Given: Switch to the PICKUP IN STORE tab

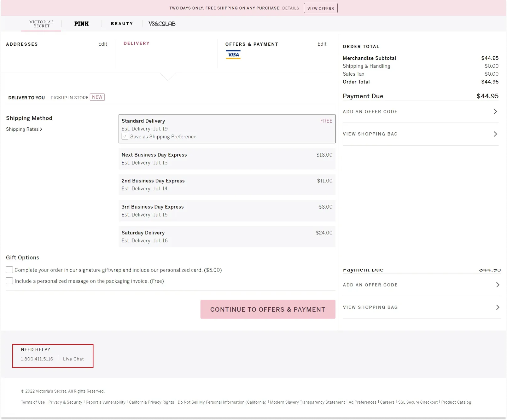Looking at the screenshot, I should (70, 98).
